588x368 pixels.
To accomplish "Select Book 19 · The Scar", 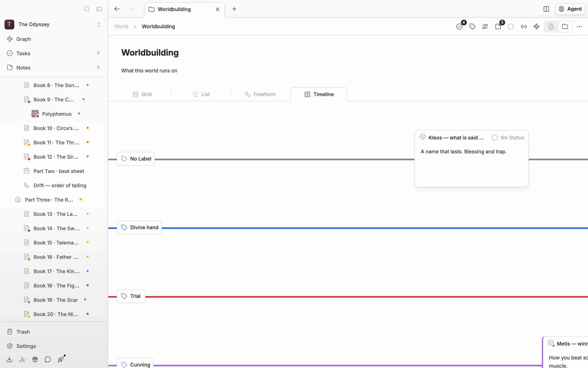I will point(56,300).
